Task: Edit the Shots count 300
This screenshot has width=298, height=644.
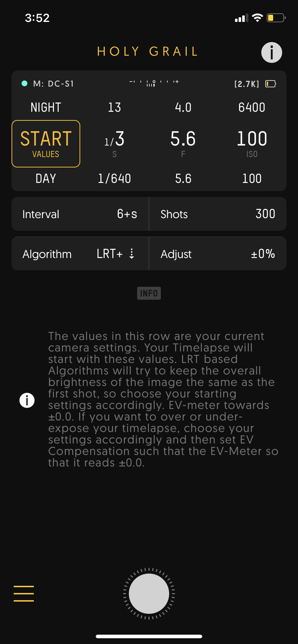Action: [218, 214]
